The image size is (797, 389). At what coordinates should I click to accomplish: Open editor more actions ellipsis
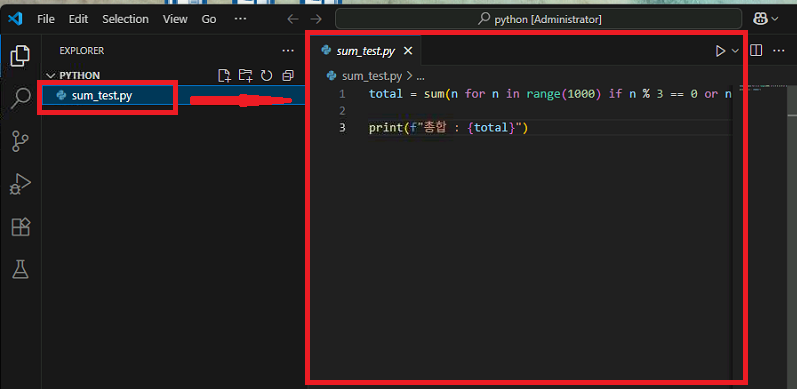click(779, 51)
